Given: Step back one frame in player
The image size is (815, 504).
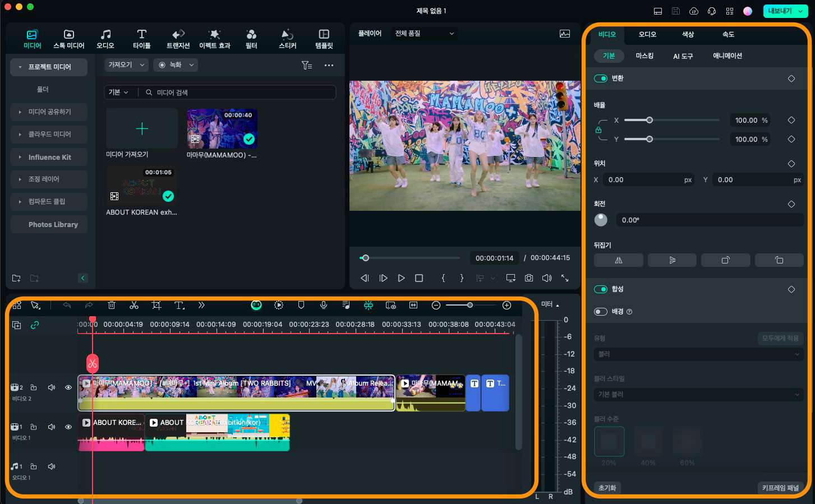Looking at the screenshot, I should click(365, 278).
